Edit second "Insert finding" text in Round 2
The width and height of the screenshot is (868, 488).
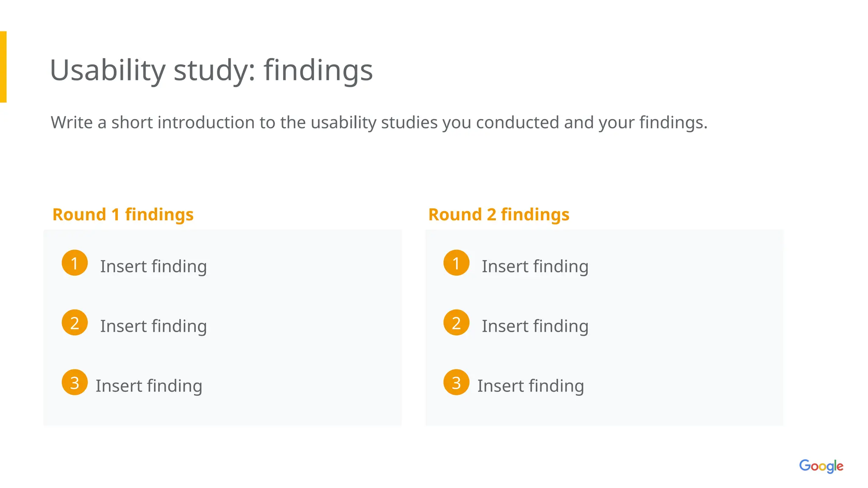coord(535,326)
